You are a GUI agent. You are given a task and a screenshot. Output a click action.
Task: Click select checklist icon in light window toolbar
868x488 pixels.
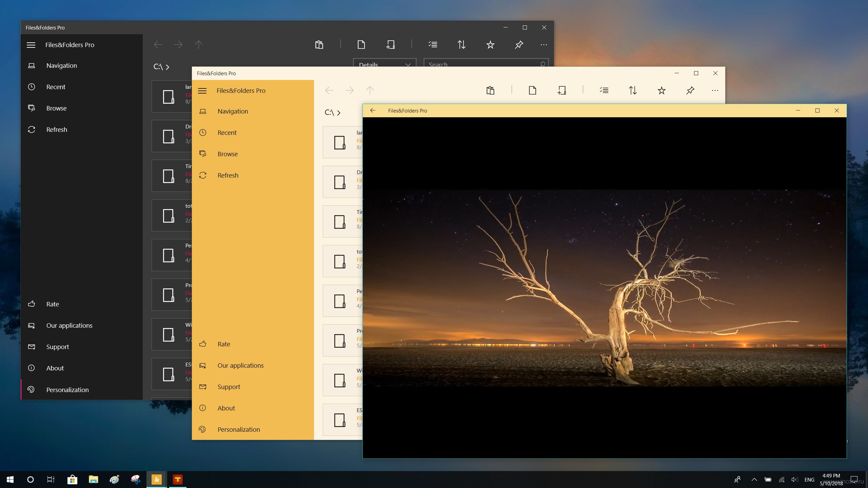(x=604, y=90)
